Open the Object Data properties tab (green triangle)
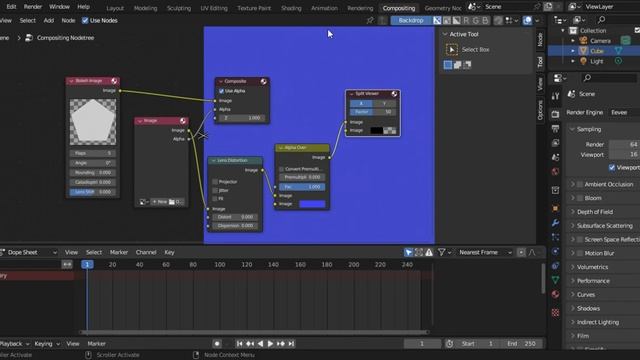 pyautogui.click(x=555, y=280)
